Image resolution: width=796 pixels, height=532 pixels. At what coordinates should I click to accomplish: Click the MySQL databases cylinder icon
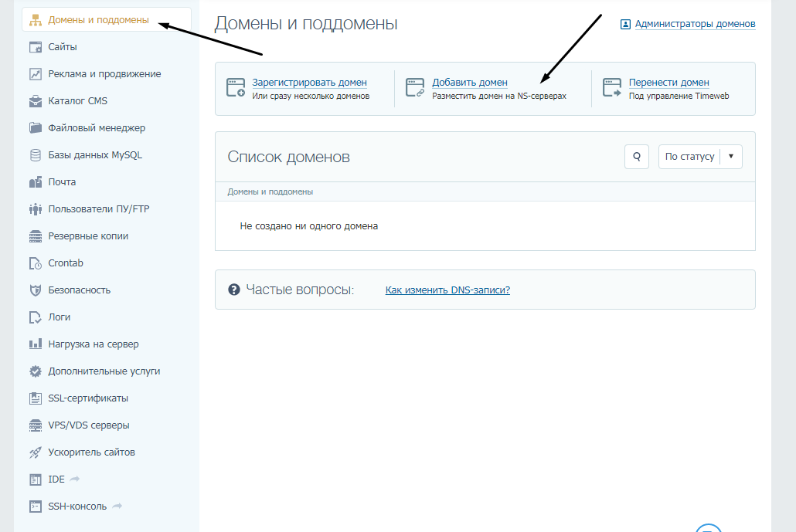point(35,155)
